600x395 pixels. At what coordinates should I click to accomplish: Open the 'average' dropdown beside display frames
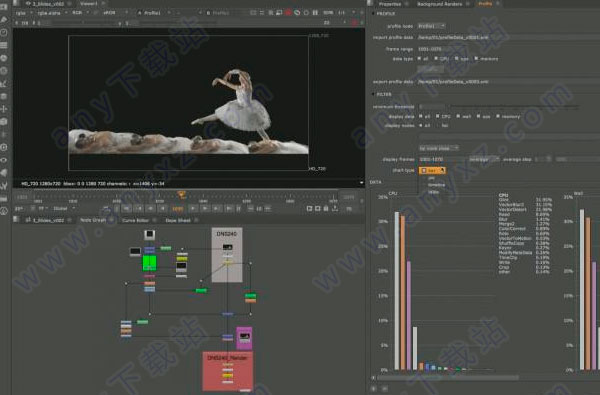tap(484, 159)
